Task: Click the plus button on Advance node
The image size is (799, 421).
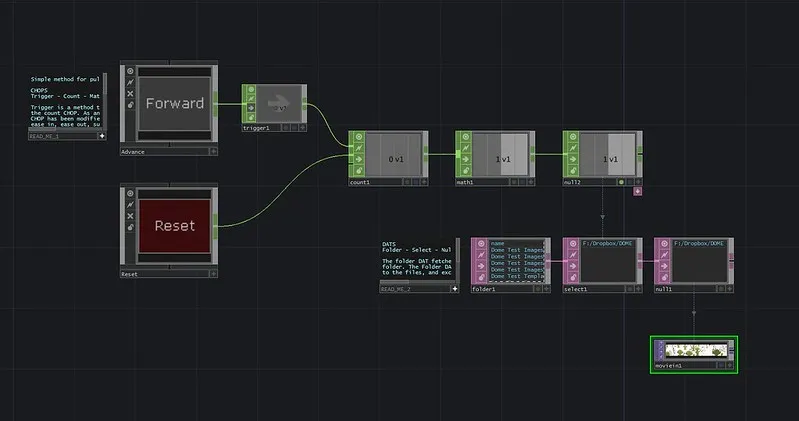Action: click(212, 151)
